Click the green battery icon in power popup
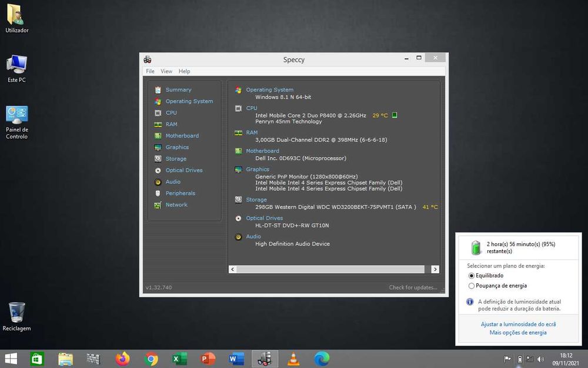Screen dimensions: 588x368 [x=476, y=248]
